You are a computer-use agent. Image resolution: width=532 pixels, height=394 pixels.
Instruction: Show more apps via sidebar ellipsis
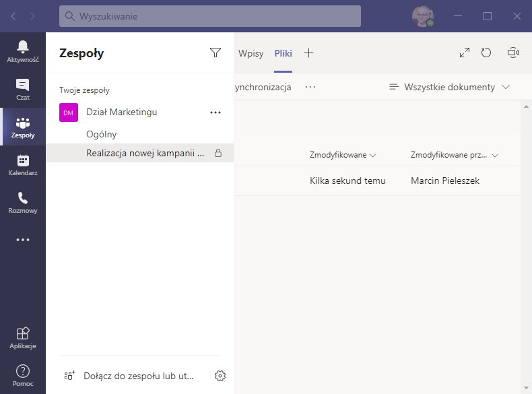[x=23, y=240]
